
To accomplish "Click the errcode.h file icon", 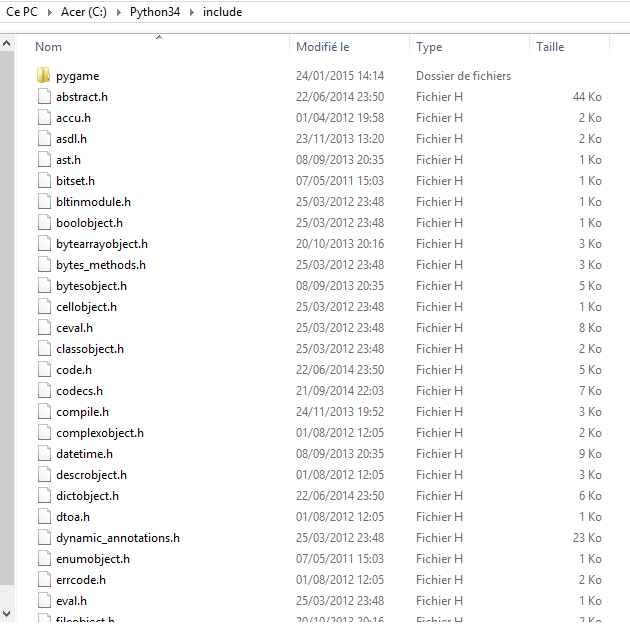I will click(43, 580).
